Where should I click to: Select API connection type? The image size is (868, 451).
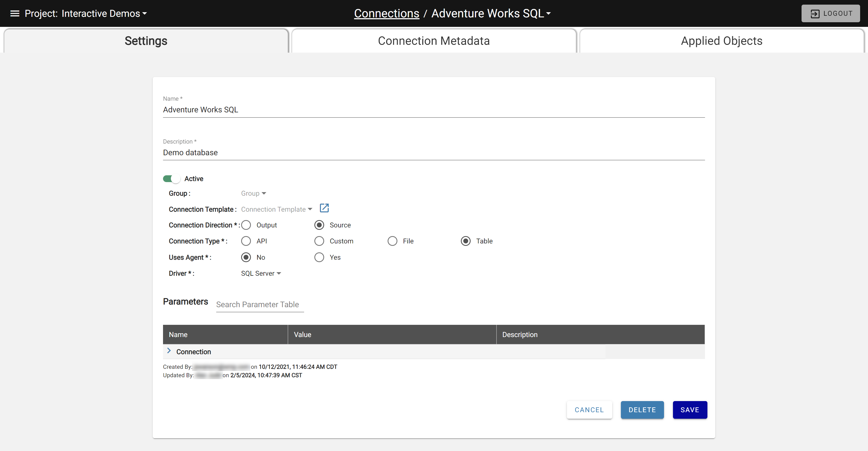pyautogui.click(x=246, y=241)
